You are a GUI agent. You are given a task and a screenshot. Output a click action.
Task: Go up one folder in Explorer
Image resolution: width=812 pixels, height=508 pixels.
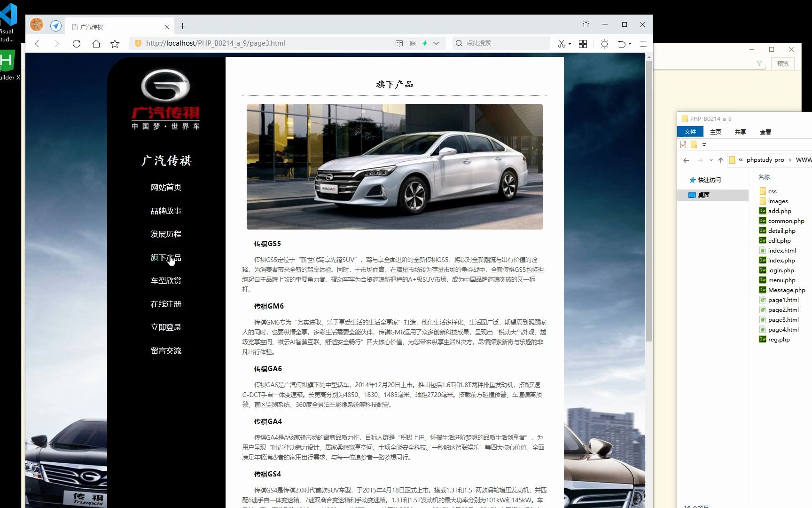(720, 160)
